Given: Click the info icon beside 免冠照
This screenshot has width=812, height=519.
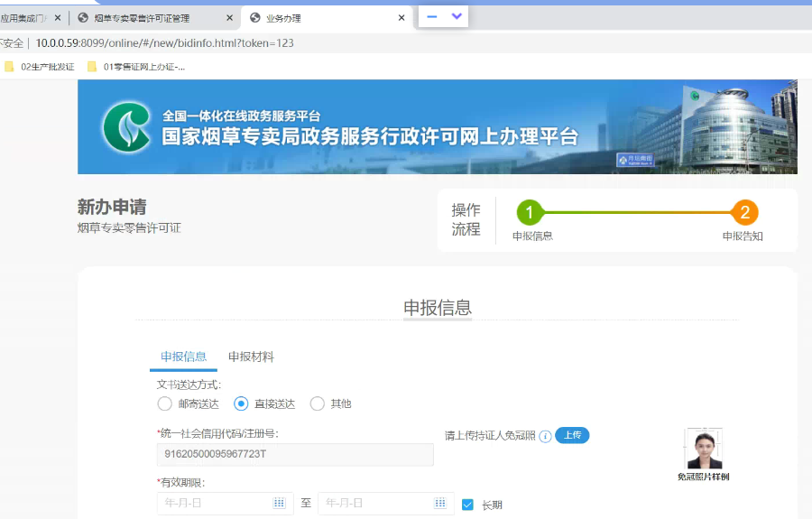Looking at the screenshot, I should coord(545,436).
